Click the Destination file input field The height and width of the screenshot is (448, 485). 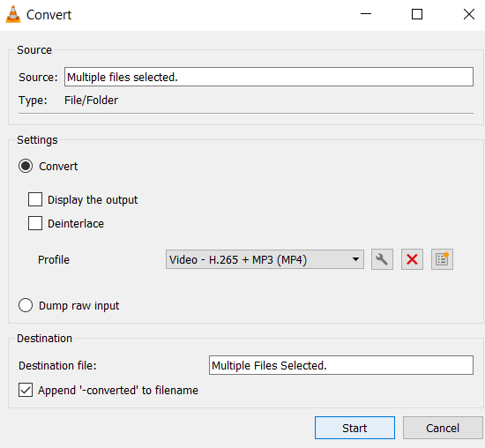click(x=341, y=365)
